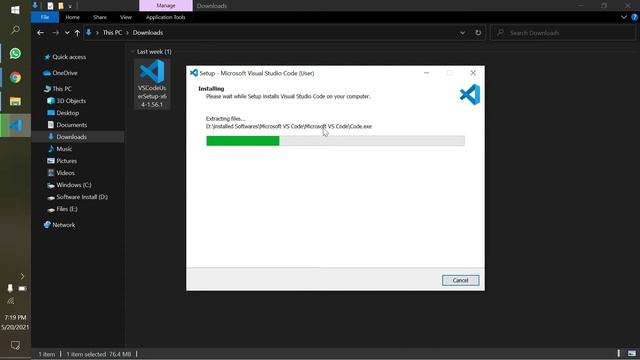Open Software Install (D:) drive
This screenshot has width=640, height=360.
pyautogui.click(x=82, y=197)
